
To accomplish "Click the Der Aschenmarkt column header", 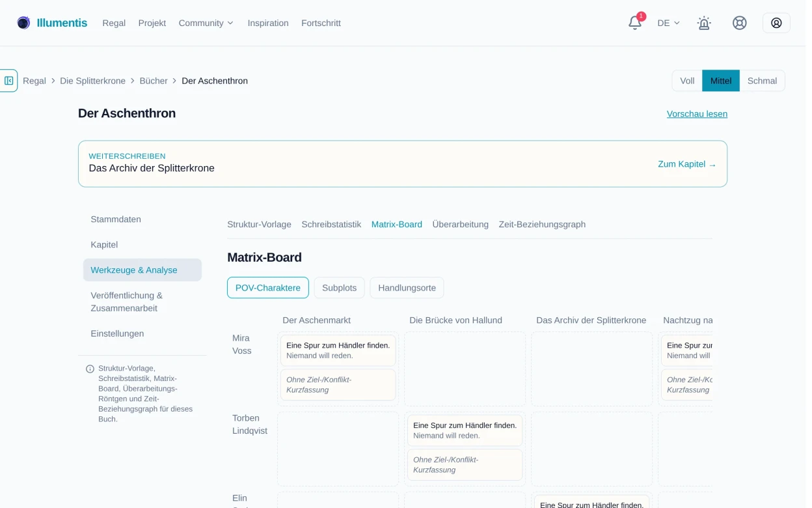I will pos(317,320).
